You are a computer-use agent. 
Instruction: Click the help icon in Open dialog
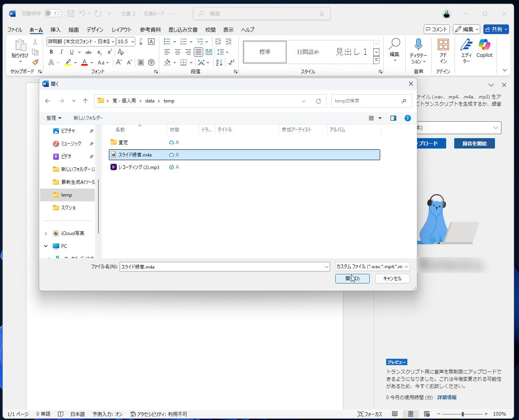coord(407,118)
